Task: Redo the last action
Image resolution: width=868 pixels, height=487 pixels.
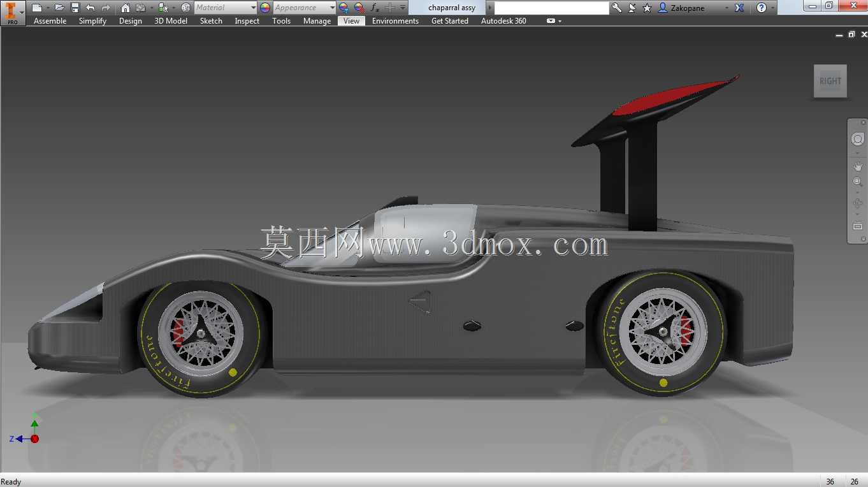Action: point(106,8)
